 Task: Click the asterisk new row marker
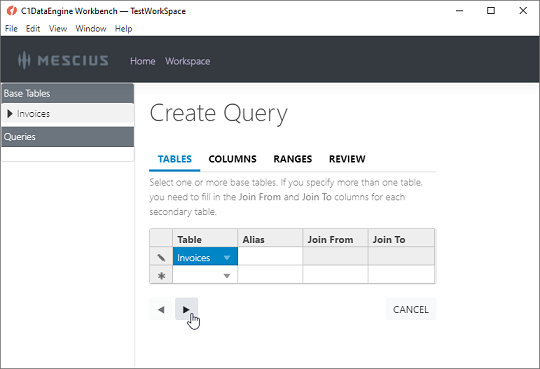161,275
